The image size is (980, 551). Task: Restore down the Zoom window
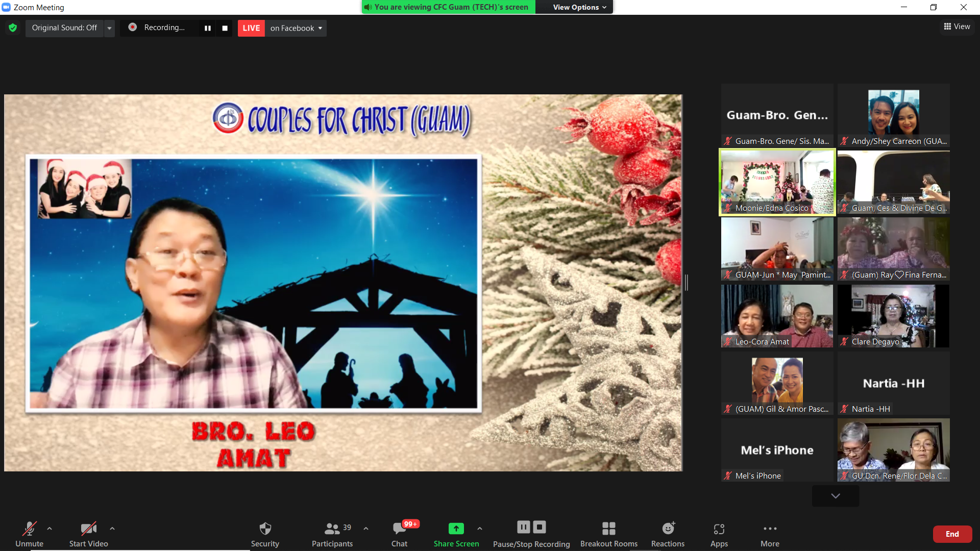[934, 7]
